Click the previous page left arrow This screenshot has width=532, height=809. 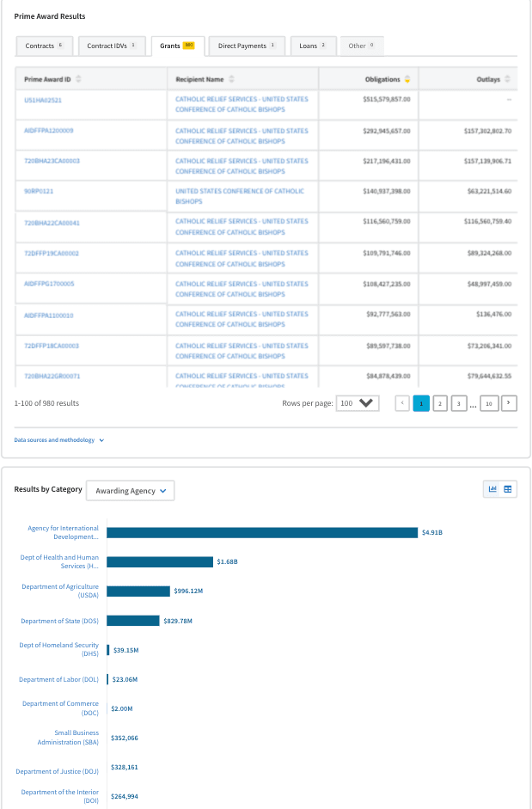point(402,402)
